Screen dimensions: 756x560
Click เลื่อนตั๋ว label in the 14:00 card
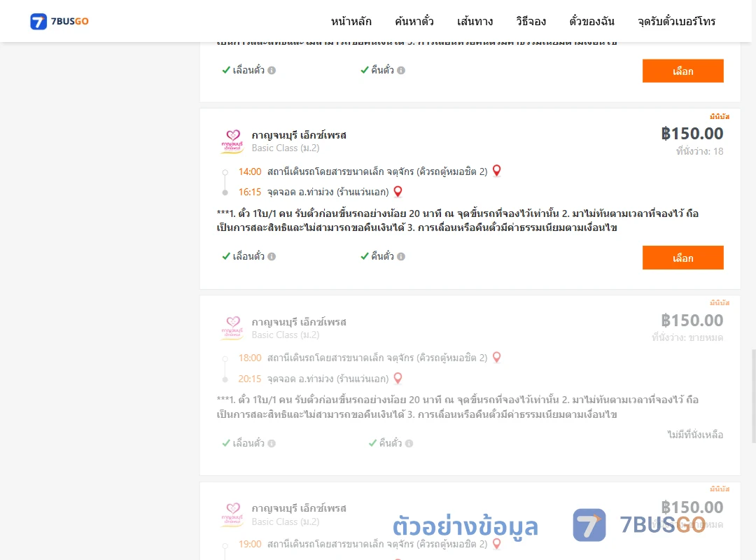pos(248,257)
